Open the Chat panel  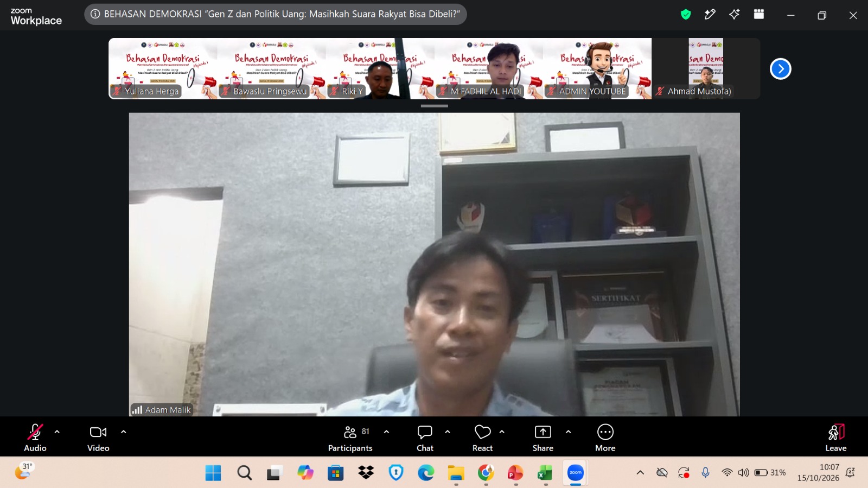tap(425, 438)
